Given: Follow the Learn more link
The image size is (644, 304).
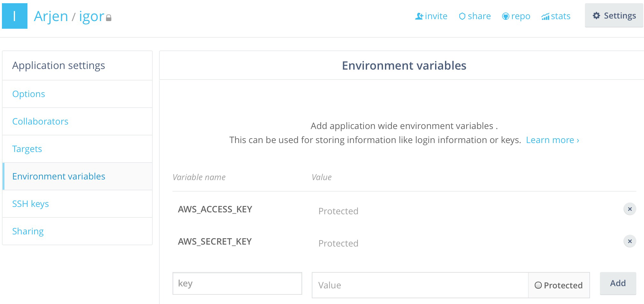Looking at the screenshot, I should (552, 140).
